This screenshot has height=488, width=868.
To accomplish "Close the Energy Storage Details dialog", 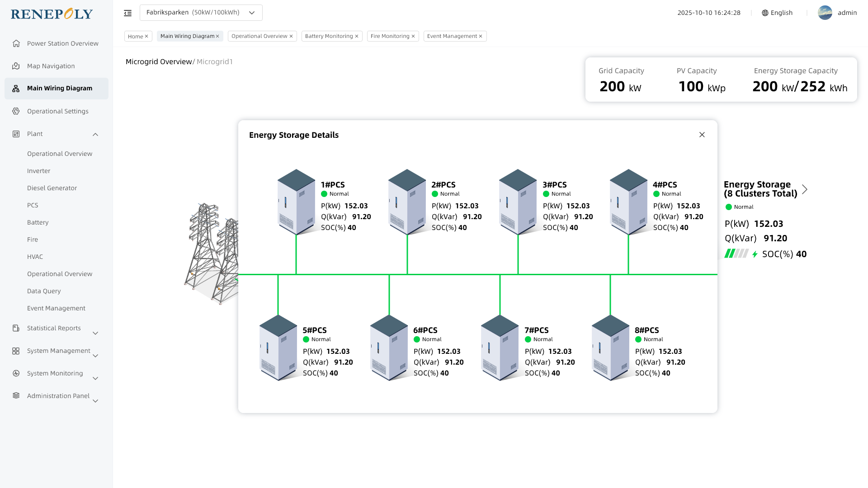I will click(x=702, y=135).
